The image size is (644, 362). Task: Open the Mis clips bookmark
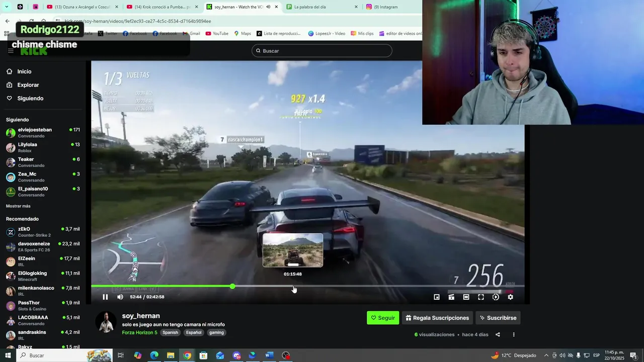coord(362,34)
